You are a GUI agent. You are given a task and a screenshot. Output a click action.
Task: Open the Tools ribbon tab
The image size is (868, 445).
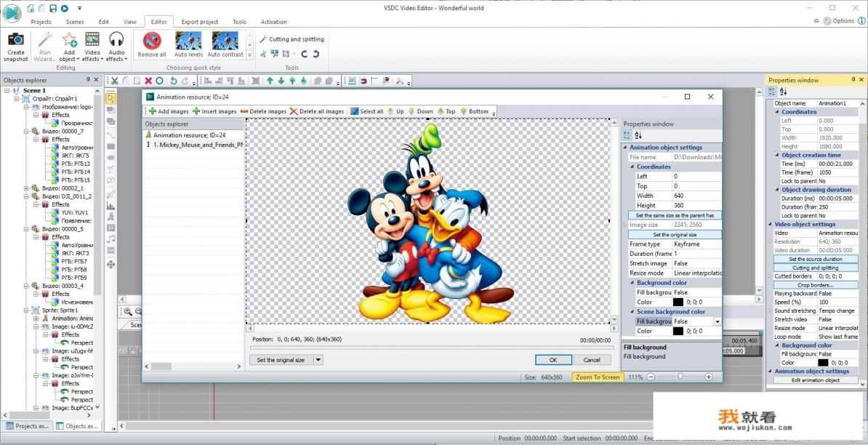pos(239,22)
